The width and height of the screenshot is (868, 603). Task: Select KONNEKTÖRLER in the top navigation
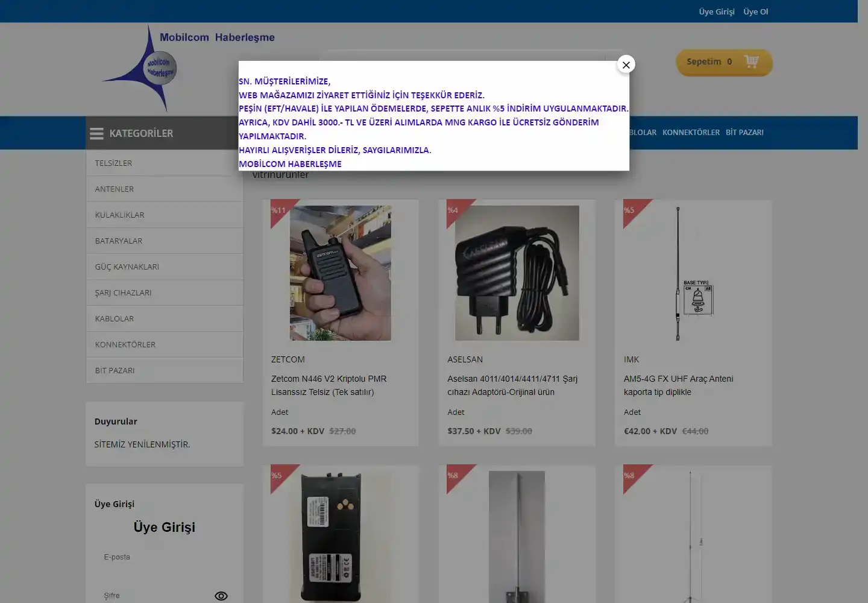[691, 132]
